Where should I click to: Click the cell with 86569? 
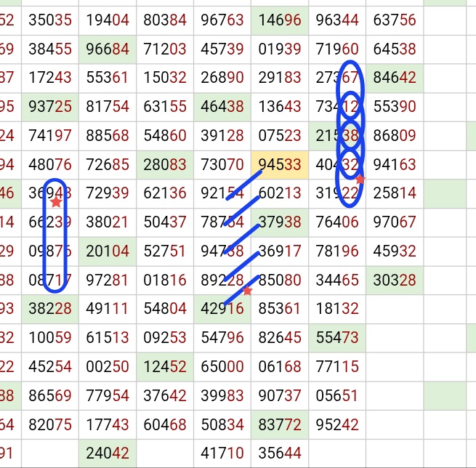pyautogui.click(x=50, y=396)
